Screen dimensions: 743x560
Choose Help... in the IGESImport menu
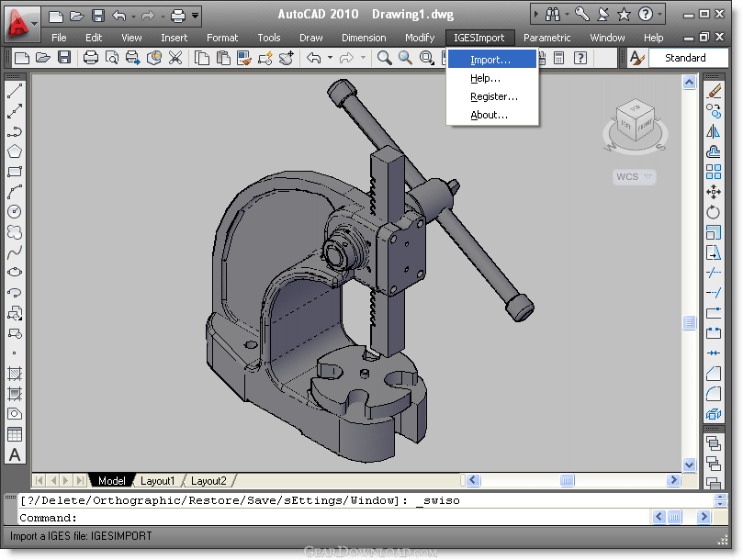[x=492, y=78]
